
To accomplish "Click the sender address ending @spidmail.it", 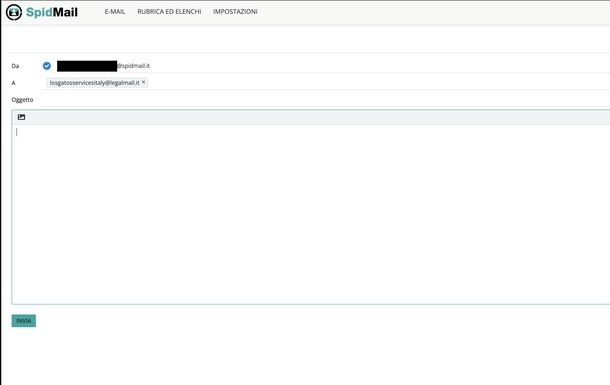I will coord(103,66).
